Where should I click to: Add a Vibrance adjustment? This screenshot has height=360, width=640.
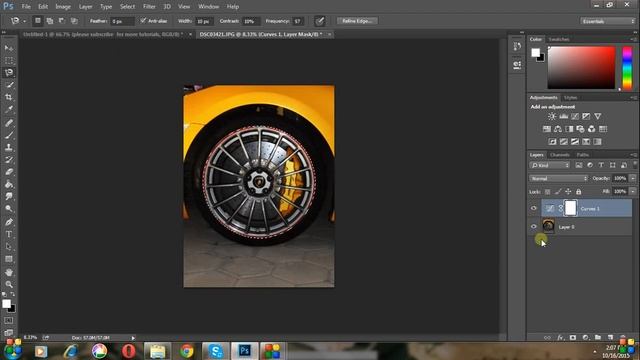(598, 116)
